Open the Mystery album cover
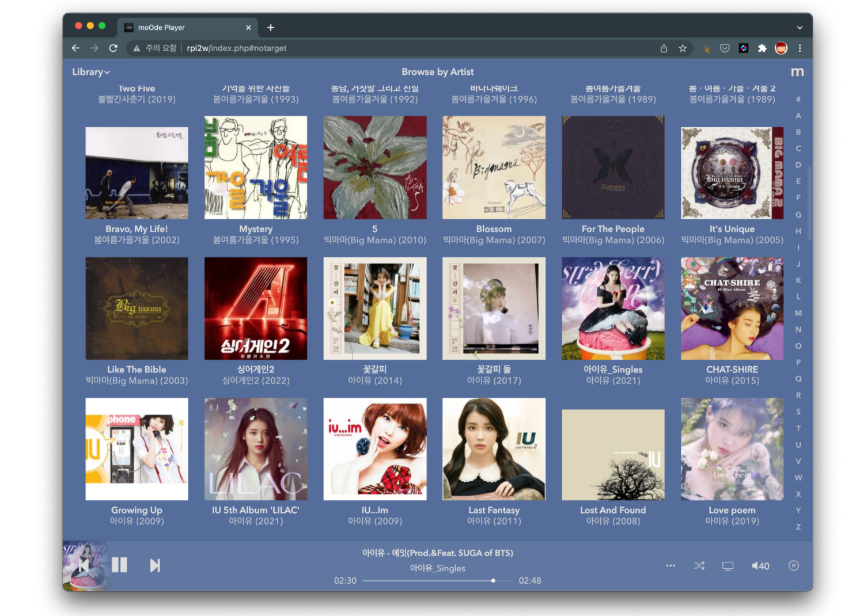856x616 pixels. 256,168
